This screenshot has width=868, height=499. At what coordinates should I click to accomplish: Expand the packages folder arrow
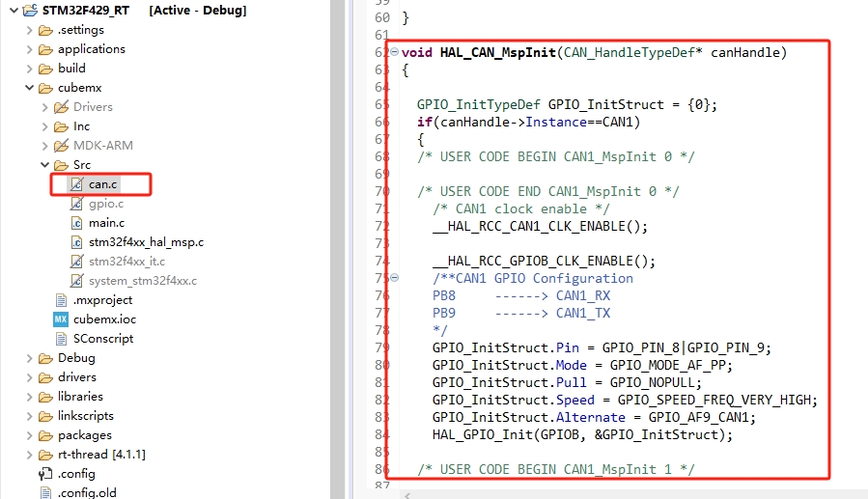pyautogui.click(x=29, y=435)
